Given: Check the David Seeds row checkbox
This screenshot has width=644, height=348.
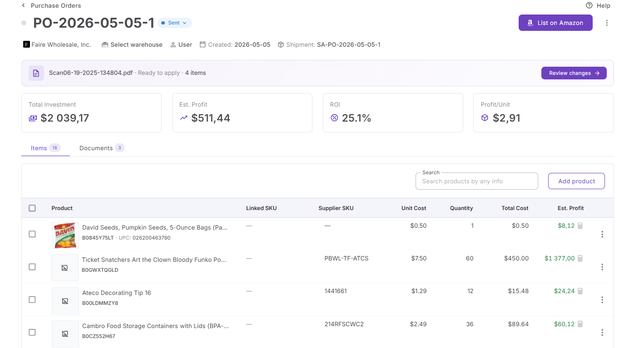Looking at the screenshot, I should 32,234.
